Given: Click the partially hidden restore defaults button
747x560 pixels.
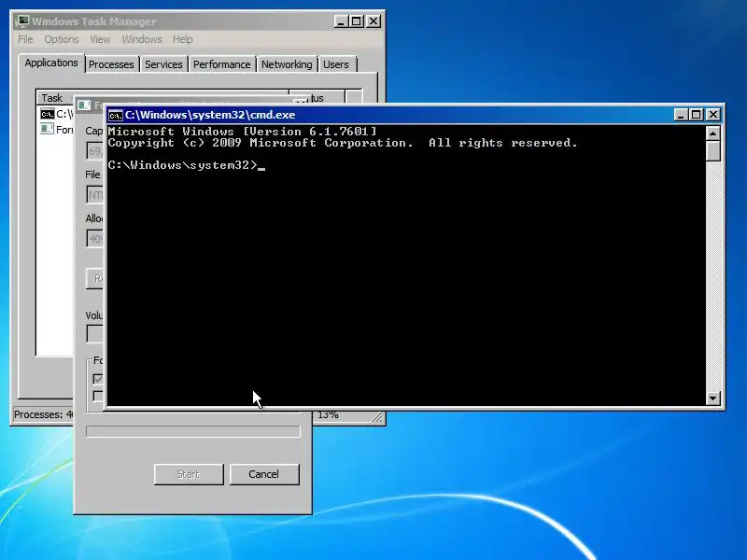Looking at the screenshot, I should (x=96, y=278).
